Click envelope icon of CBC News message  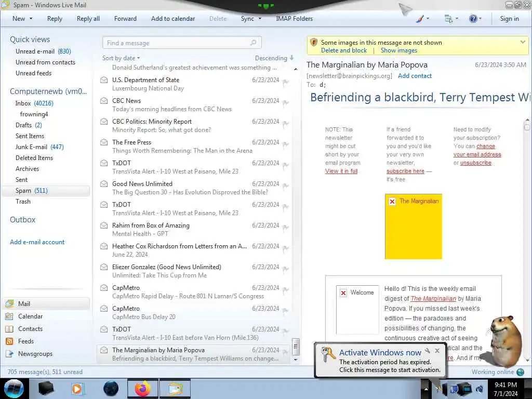(x=104, y=101)
